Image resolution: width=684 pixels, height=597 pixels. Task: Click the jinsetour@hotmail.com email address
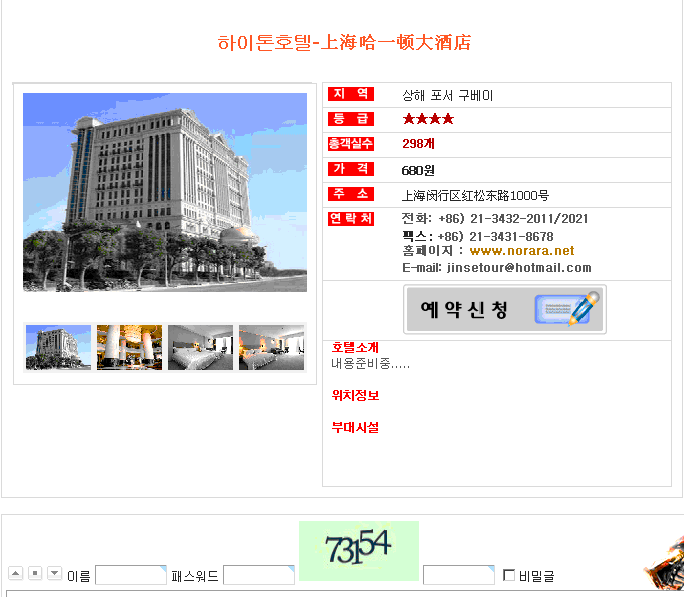[x=519, y=268]
